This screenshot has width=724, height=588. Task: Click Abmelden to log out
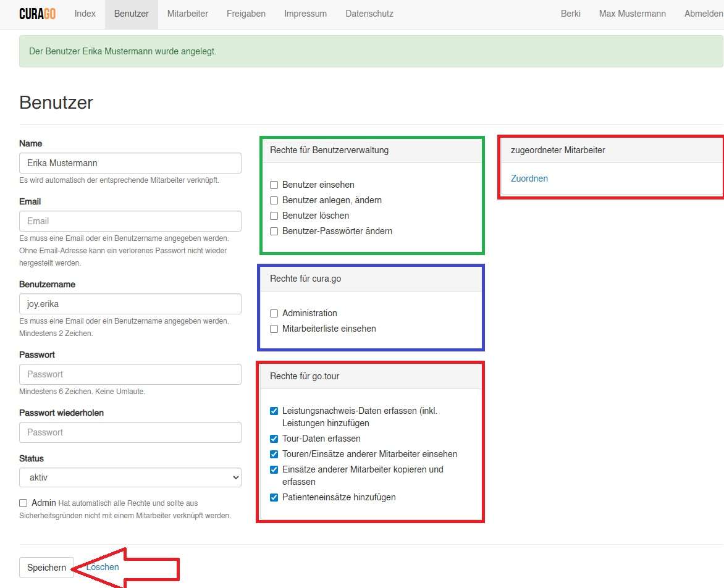(703, 14)
